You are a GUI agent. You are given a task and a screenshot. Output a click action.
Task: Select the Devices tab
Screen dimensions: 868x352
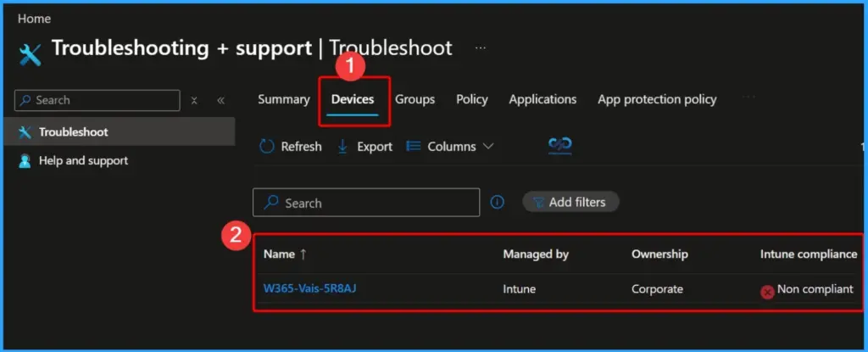click(353, 100)
